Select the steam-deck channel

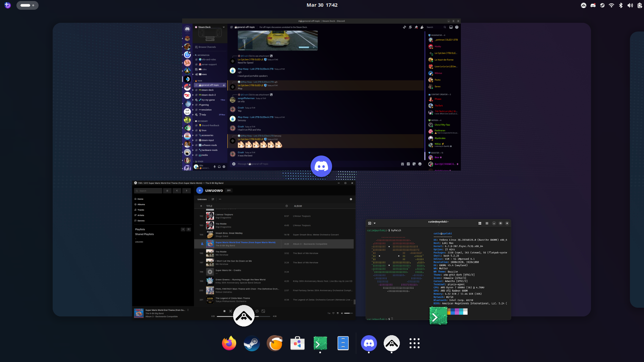click(207, 90)
